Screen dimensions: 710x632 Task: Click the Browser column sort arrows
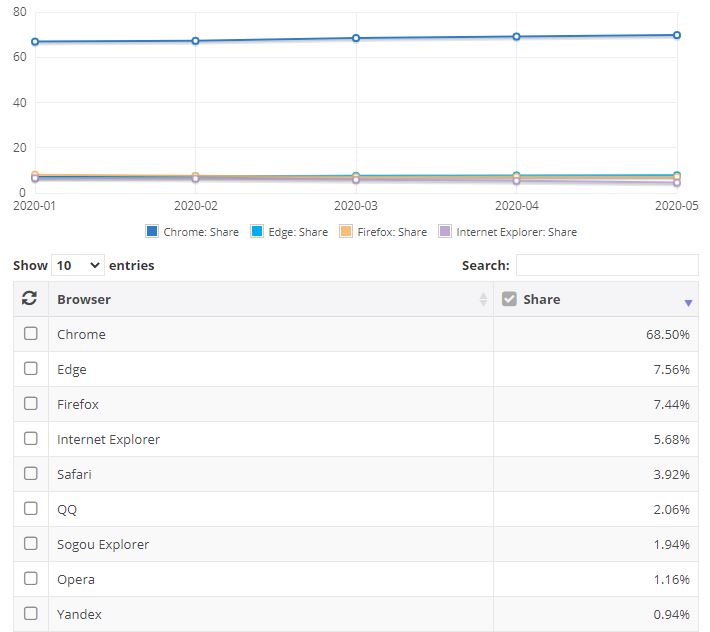[483, 300]
